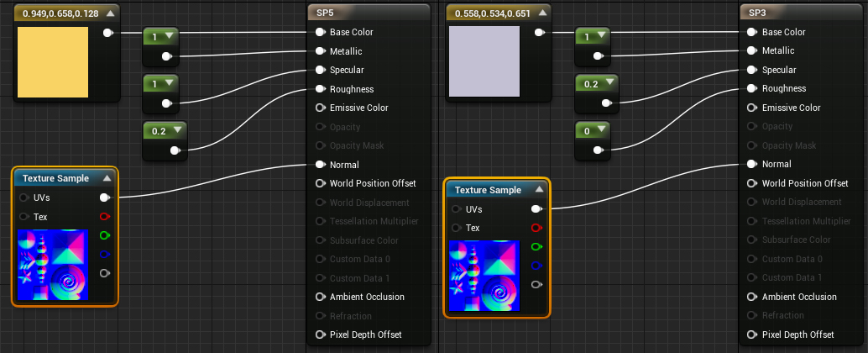Collapse the 0.558,0.534,0.651 node using its arrow
Viewport: 868px width, 353px height.
click(x=542, y=13)
